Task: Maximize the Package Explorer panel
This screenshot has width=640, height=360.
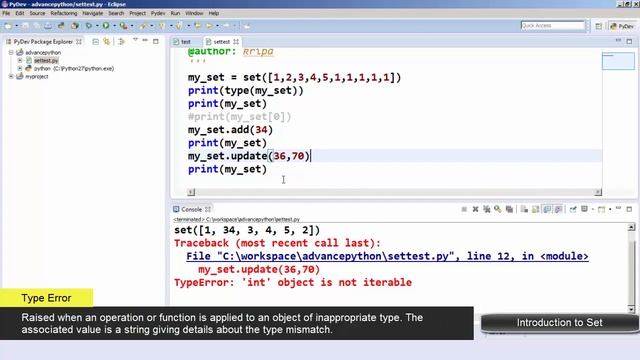Action: (156, 41)
